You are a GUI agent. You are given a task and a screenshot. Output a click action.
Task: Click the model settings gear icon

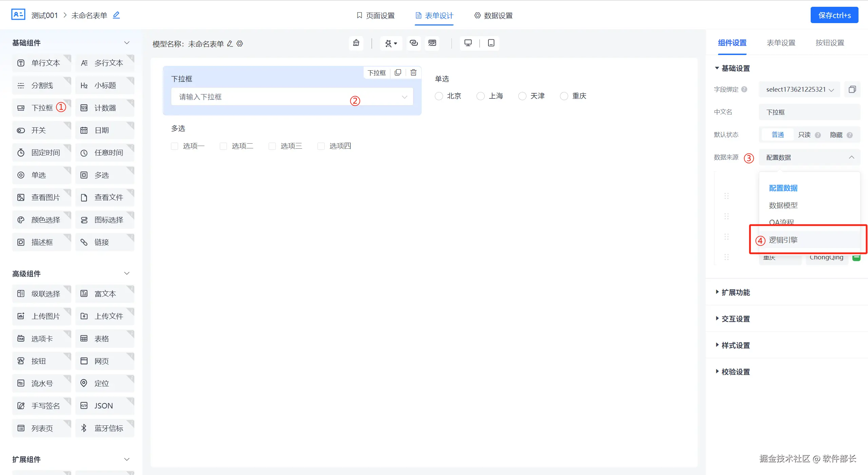point(240,44)
